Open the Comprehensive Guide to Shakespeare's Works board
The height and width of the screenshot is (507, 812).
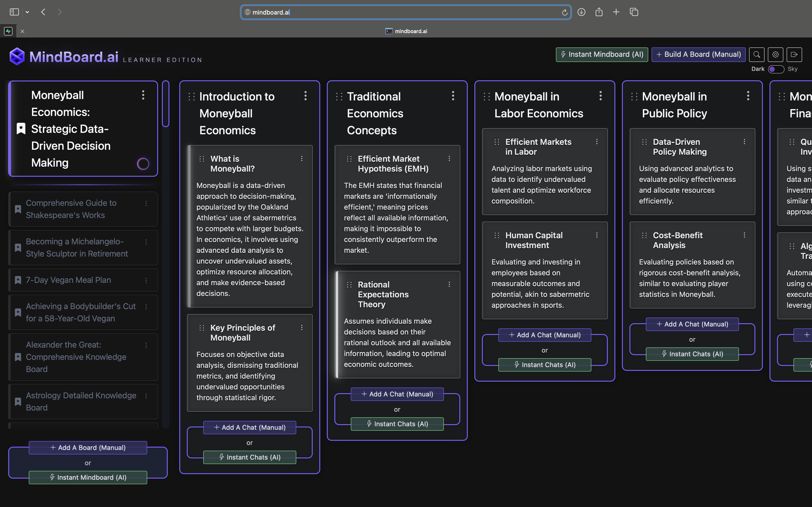tap(71, 209)
